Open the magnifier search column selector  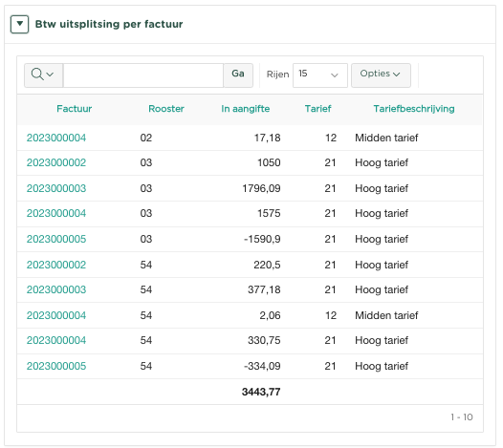[43, 75]
